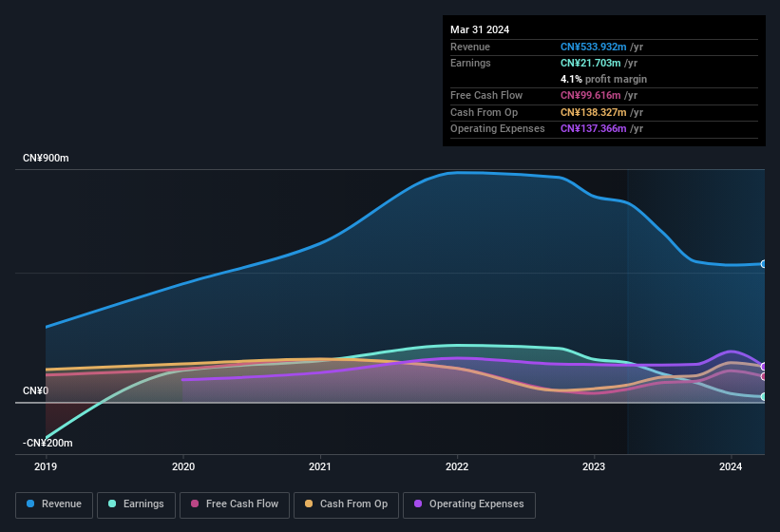Click the CN¥533.932m revenue value
Viewport: 780px width, 532px height.
coord(594,47)
